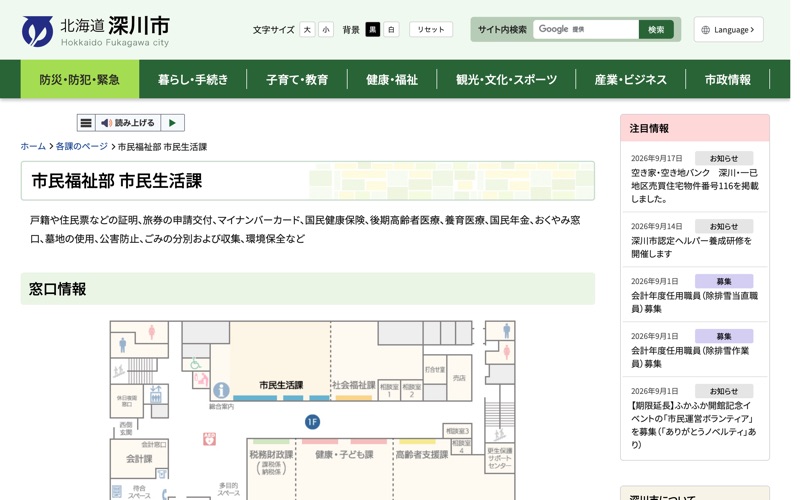Open the 除排雪作業員 recruitment news item
This screenshot has width=800, height=500.
click(x=690, y=357)
